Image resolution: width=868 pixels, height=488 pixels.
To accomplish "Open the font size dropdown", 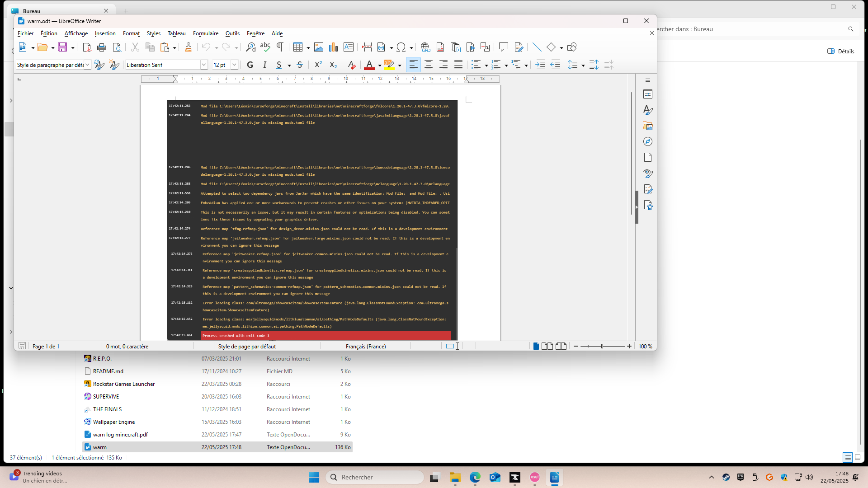I will (234, 65).
